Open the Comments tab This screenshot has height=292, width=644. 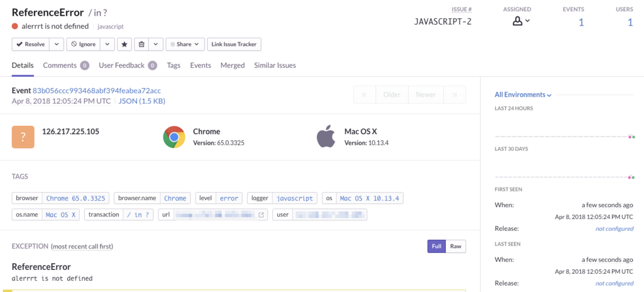pos(66,65)
